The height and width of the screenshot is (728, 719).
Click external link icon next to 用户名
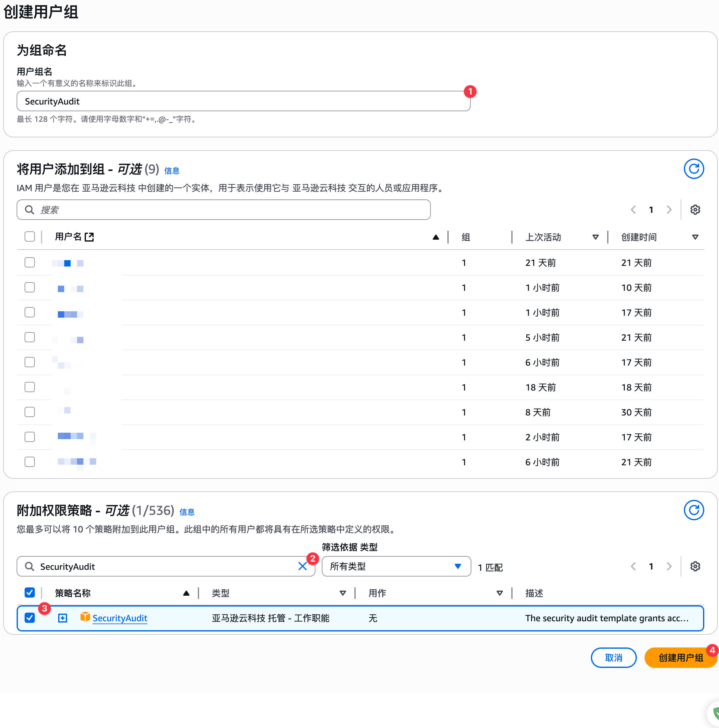[89, 236]
